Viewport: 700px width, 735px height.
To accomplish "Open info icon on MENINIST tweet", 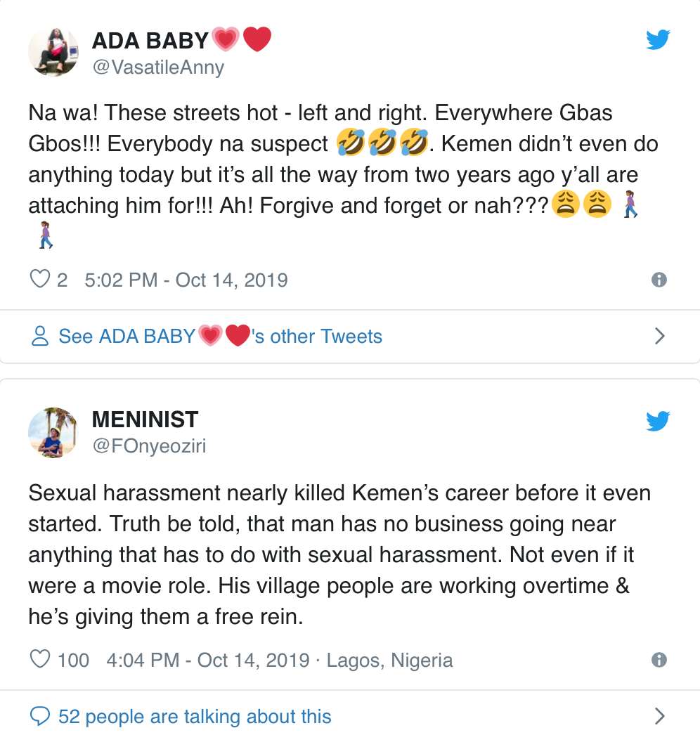I will (659, 660).
